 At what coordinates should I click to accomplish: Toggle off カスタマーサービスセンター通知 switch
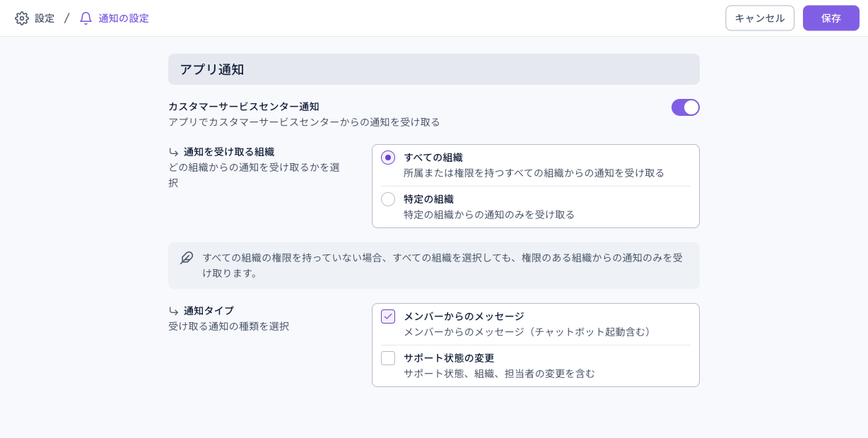pyautogui.click(x=686, y=107)
